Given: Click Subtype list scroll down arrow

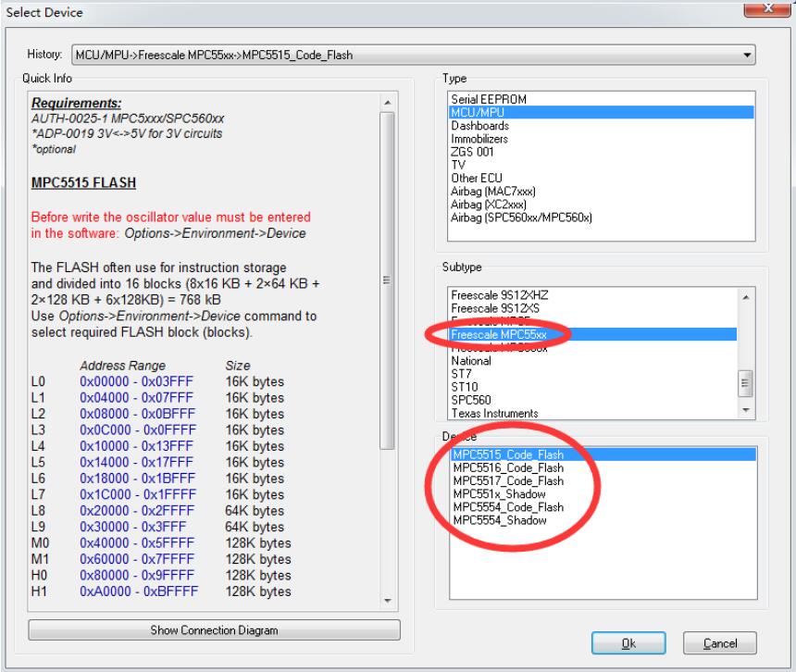Looking at the screenshot, I should [x=745, y=410].
